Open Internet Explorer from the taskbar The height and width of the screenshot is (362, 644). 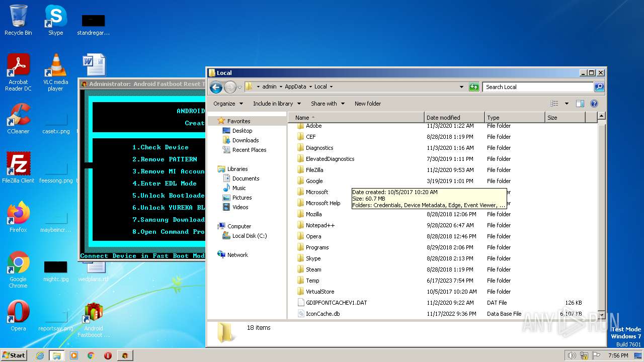click(x=40, y=355)
